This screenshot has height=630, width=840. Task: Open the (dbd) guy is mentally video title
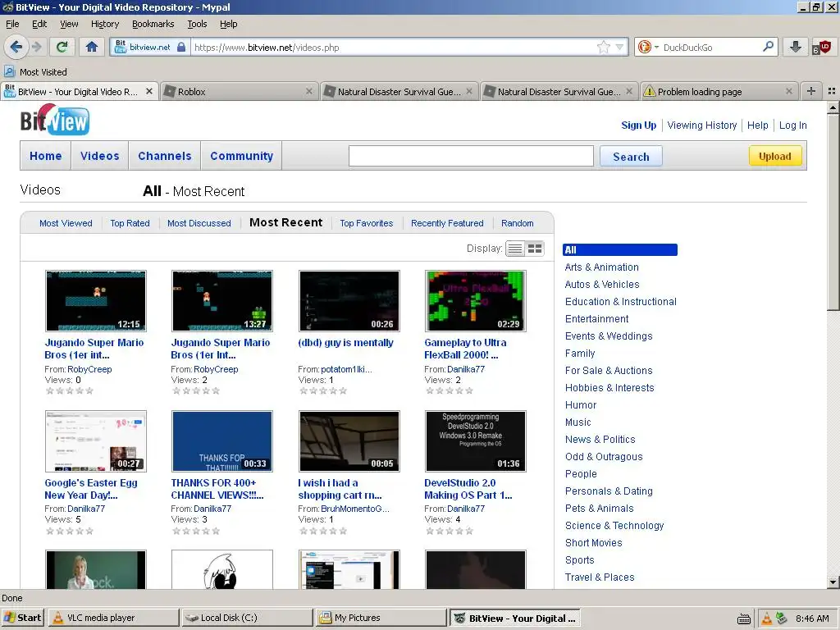pyautogui.click(x=345, y=343)
